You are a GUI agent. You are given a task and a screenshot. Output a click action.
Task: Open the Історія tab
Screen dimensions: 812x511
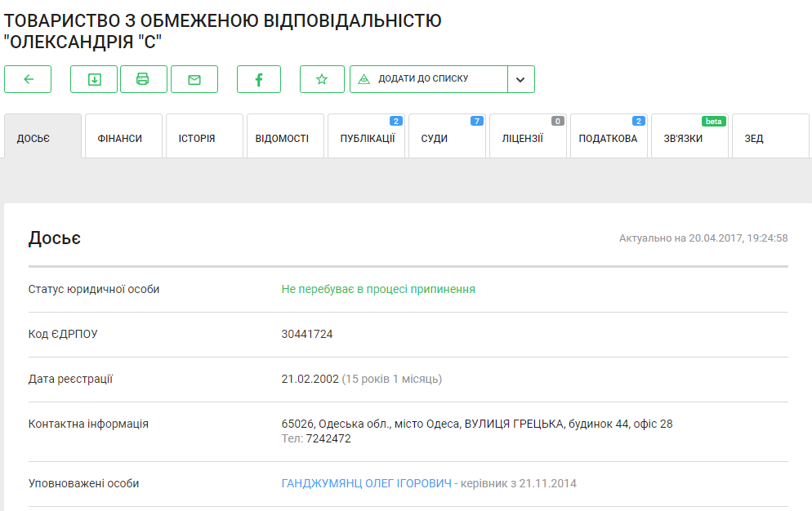(x=197, y=138)
